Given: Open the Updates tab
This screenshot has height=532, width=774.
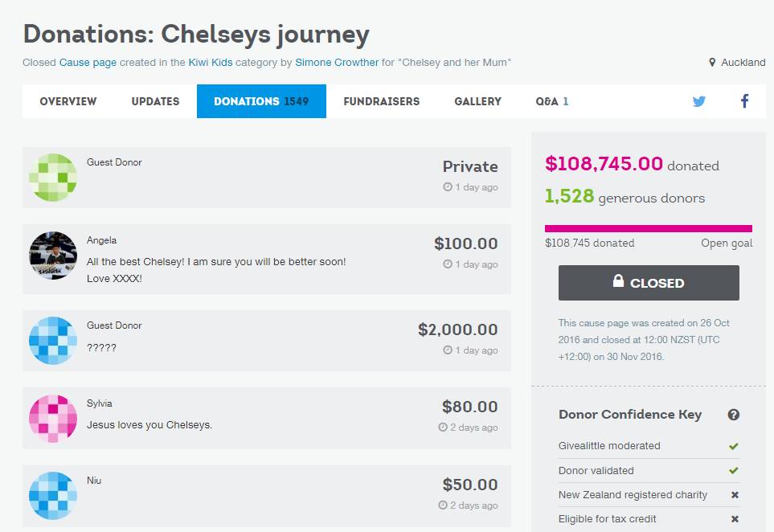Looking at the screenshot, I should [155, 101].
